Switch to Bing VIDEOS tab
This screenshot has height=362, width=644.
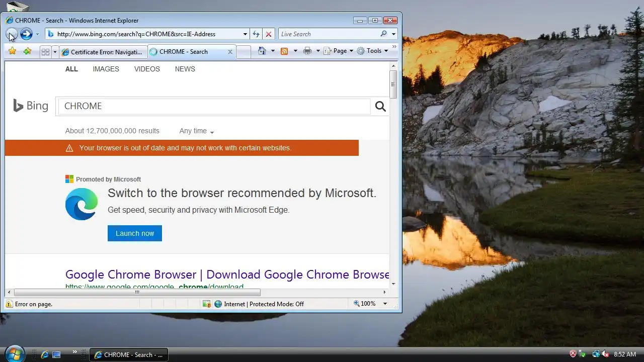(x=147, y=69)
